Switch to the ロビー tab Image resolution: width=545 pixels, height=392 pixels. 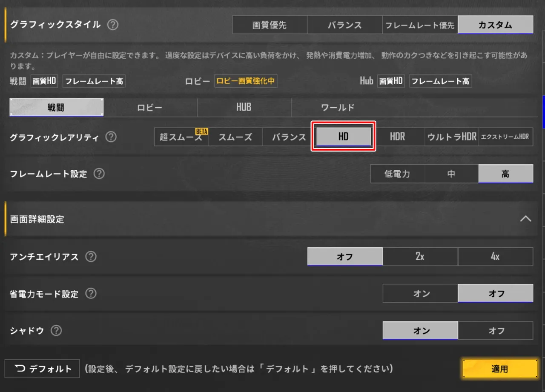coord(150,107)
